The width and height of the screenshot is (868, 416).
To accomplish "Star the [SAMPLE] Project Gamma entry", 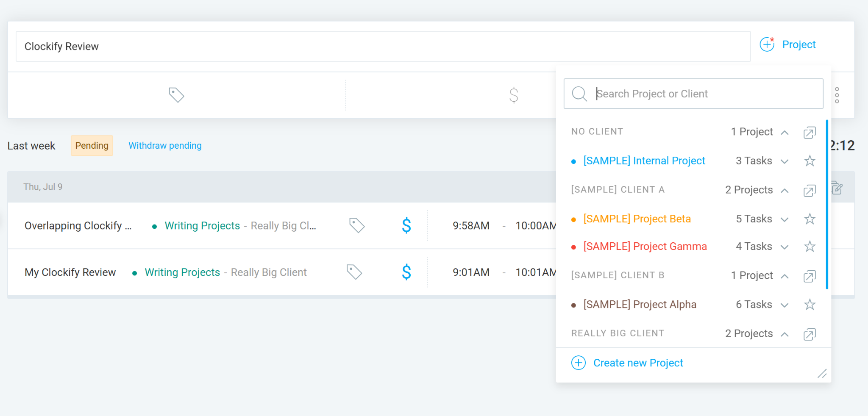I will tap(810, 247).
